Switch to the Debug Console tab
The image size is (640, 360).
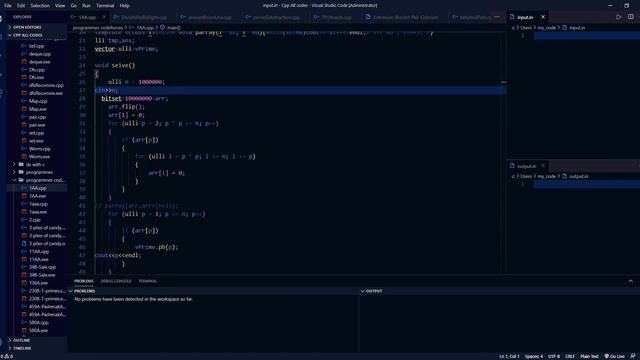click(116, 281)
